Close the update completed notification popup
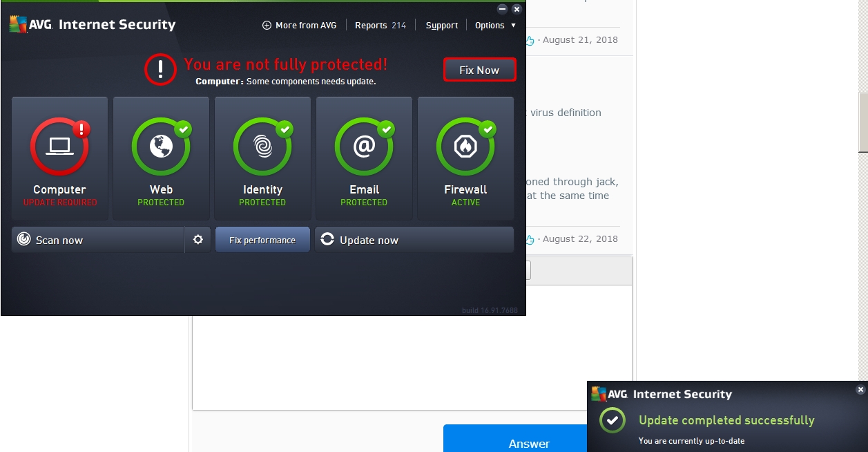Screen dimensions: 868x452 click(x=860, y=390)
